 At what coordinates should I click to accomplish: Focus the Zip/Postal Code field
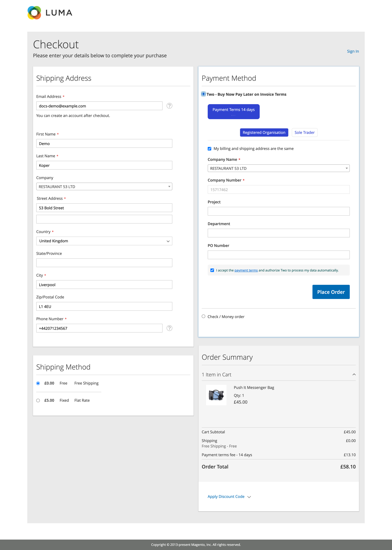[104, 306]
